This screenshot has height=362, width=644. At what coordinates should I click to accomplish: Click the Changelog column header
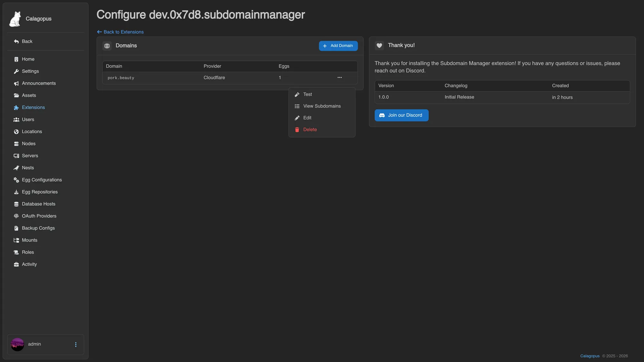[x=456, y=86]
